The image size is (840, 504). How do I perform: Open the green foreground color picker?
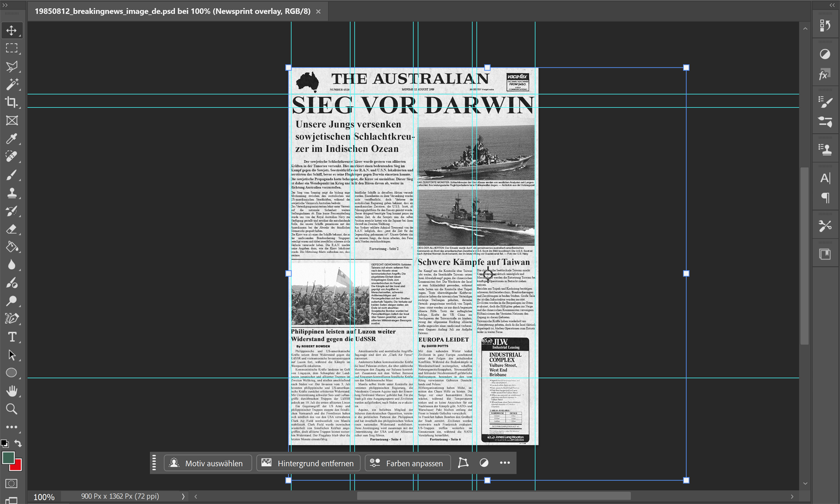pyautogui.click(x=8, y=458)
